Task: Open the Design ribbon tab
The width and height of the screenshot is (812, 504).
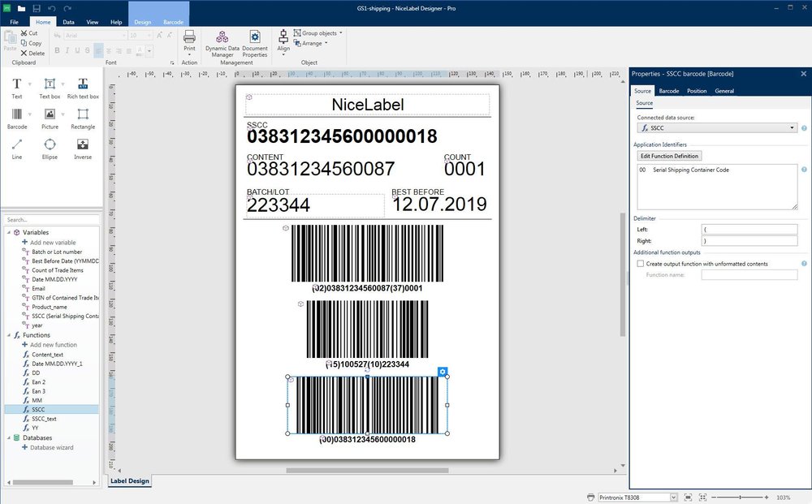Action: [141, 22]
